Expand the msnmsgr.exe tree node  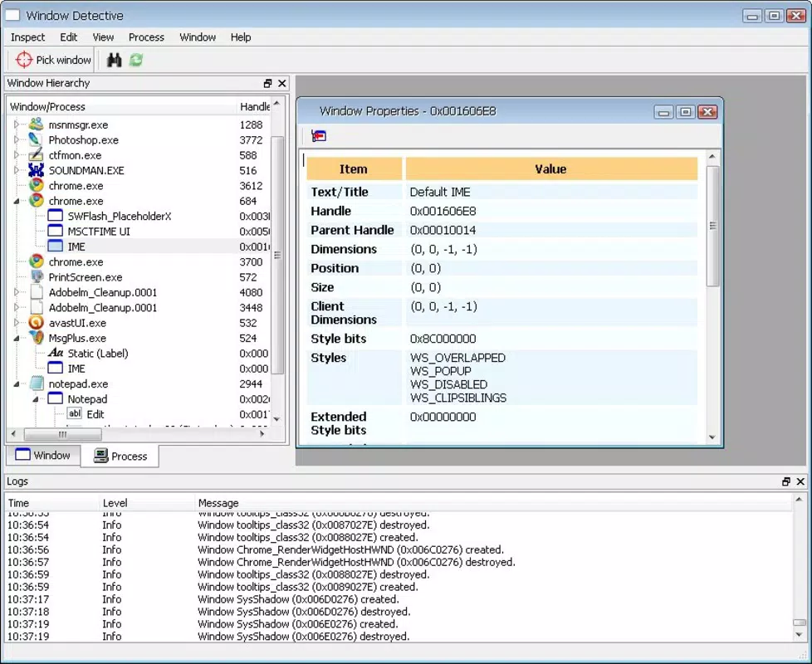click(16, 124)
